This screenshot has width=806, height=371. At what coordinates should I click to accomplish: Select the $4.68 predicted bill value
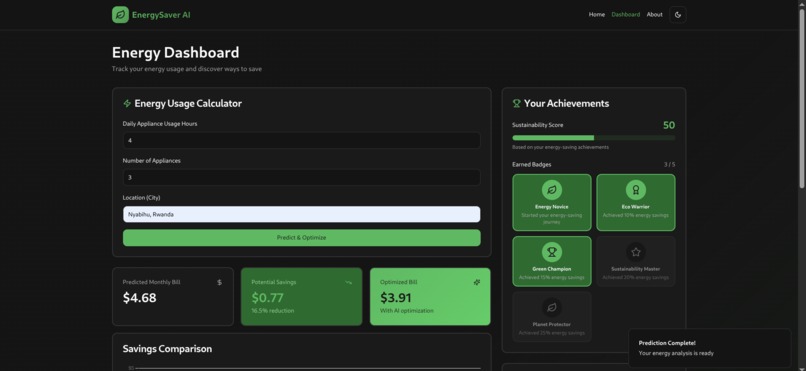139,298
